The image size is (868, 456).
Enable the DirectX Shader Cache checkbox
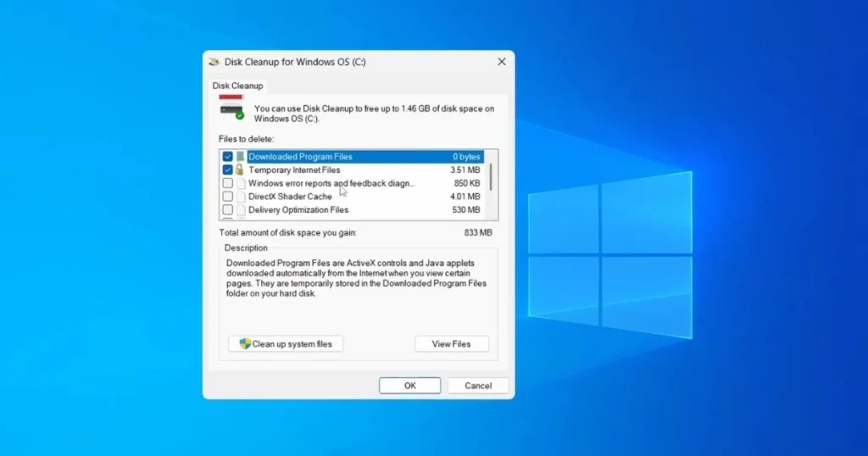coord(227,197)
